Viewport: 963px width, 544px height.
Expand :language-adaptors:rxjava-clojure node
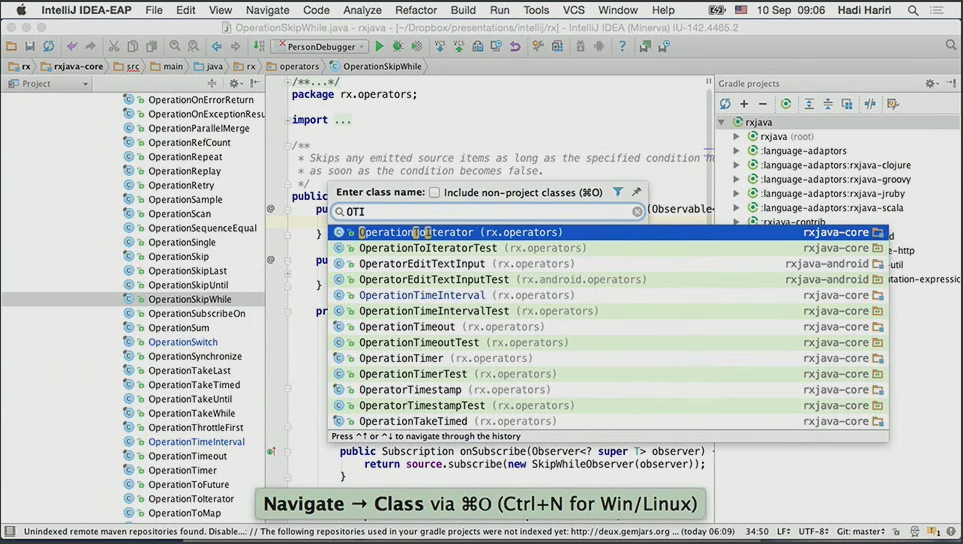(x=736, y=165)
